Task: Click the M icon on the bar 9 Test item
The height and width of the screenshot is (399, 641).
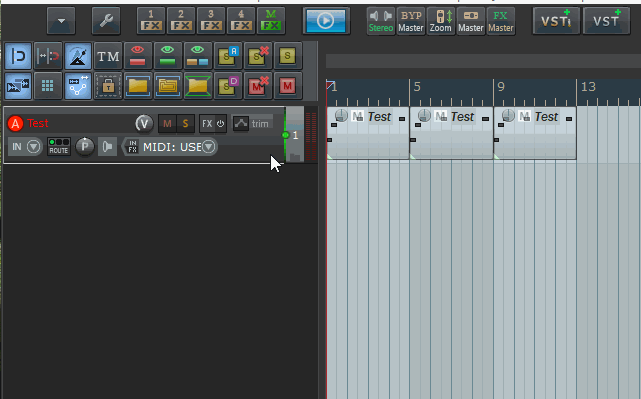Action: pos(524,117)
